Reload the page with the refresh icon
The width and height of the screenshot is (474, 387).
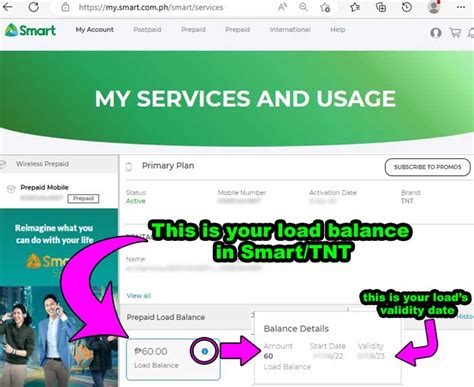(x=33, y=7)
